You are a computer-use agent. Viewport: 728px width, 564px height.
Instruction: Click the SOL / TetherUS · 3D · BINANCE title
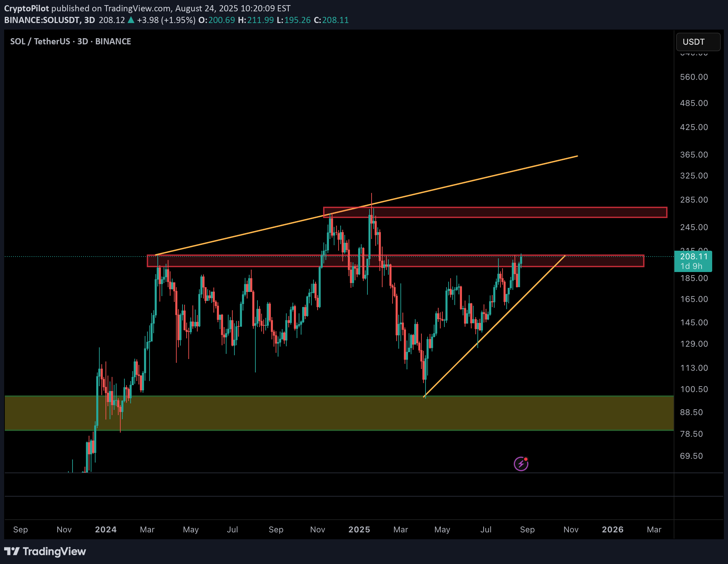[70, 41]
